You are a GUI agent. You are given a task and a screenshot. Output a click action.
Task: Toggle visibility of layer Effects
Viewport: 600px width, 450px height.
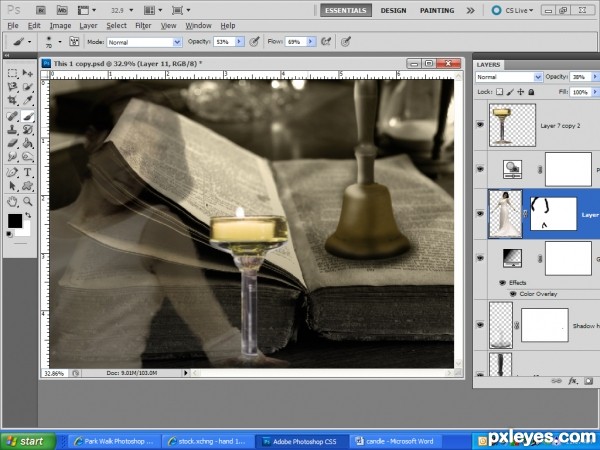coord(503,283)
